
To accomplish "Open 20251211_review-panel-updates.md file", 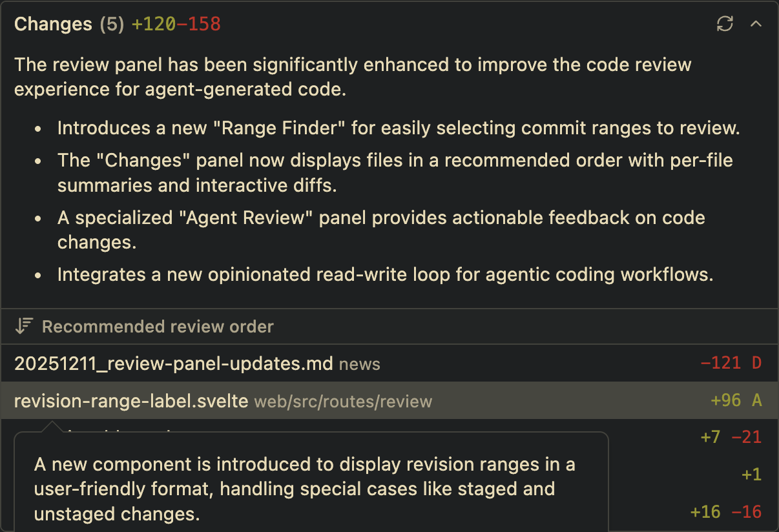I will click(173, 363).
